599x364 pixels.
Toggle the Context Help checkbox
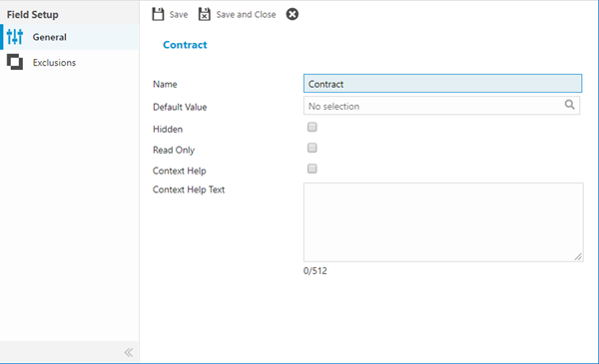click(312, 169)
